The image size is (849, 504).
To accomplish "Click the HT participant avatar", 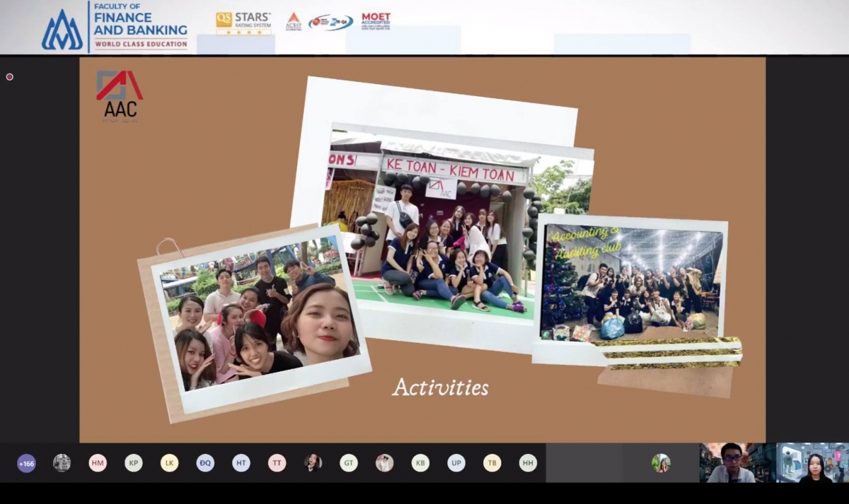I will point(241,463).
